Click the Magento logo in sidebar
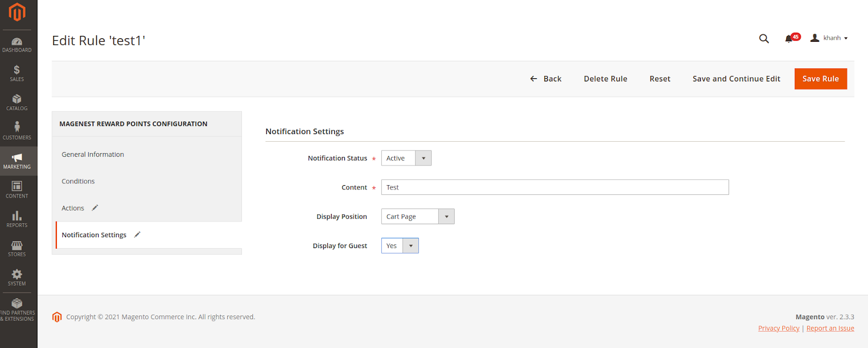Image resolution: width=868 pixels, height=348 pixels. tap(17, 12)
